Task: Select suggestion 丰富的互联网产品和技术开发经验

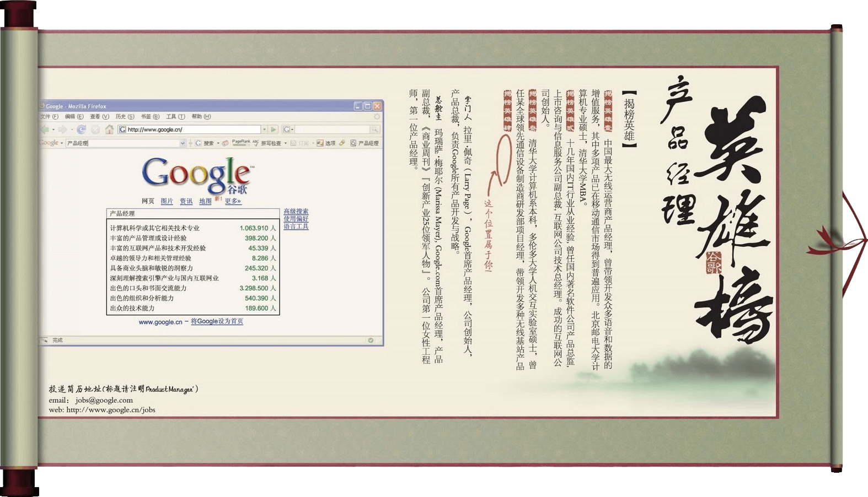Action: coord(193,248)
